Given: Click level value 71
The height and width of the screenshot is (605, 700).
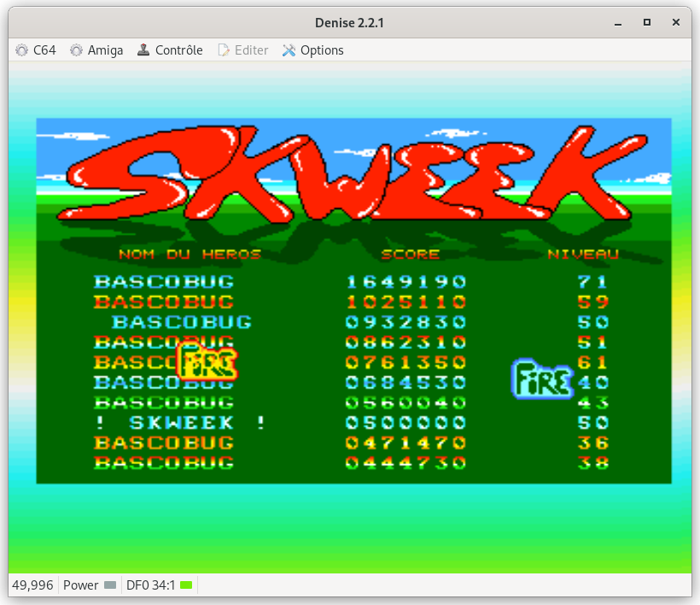Looking at the screenshot, I should pos(592,282).
